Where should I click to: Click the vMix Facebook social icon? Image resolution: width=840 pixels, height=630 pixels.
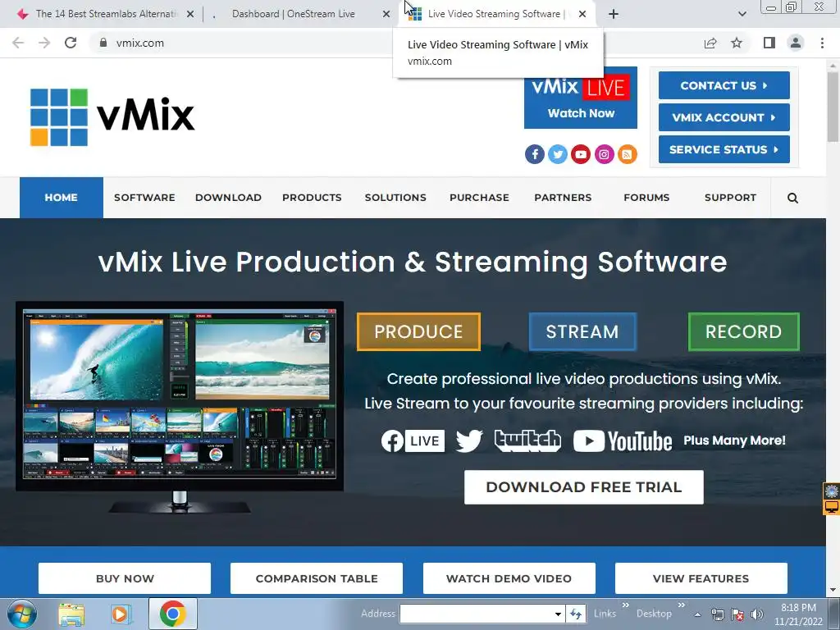point(534,154)
